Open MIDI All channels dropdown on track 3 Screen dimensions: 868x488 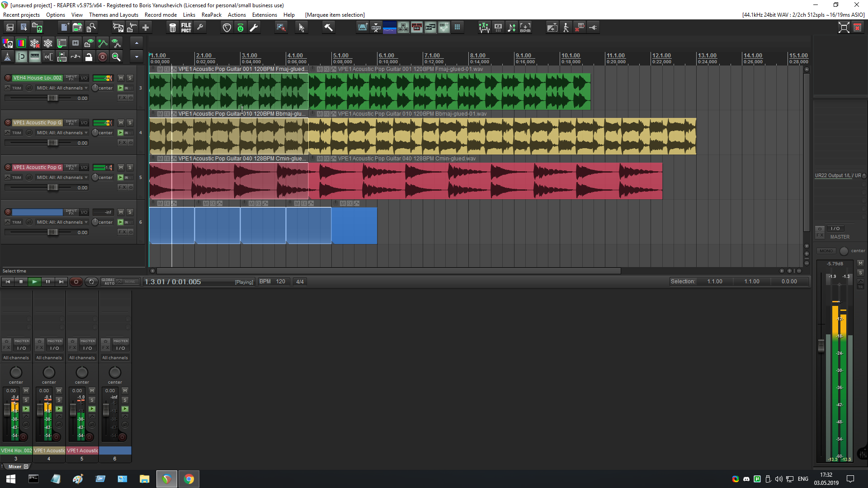62,88
